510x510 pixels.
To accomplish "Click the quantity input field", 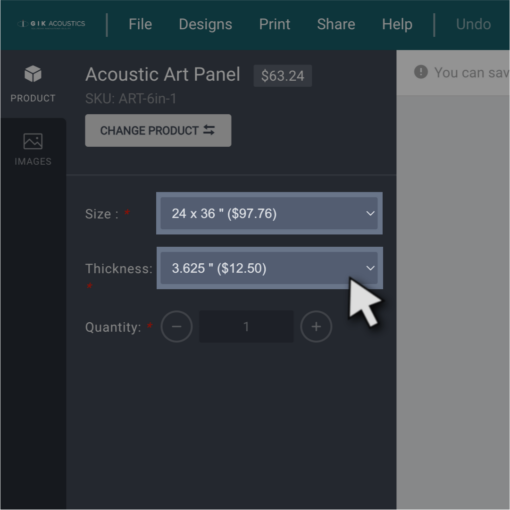I will point(246,327).
